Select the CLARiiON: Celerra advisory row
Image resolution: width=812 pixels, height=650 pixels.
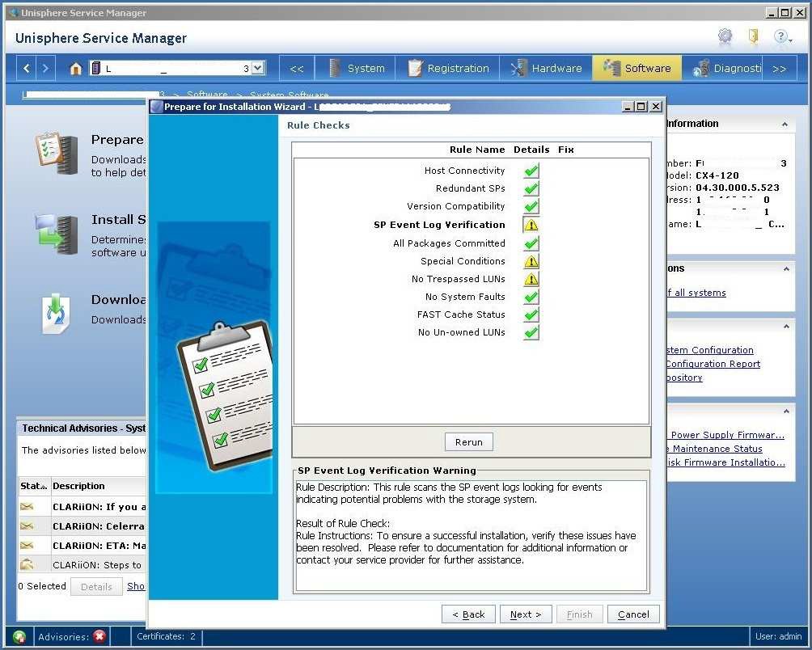coord(82,526)
